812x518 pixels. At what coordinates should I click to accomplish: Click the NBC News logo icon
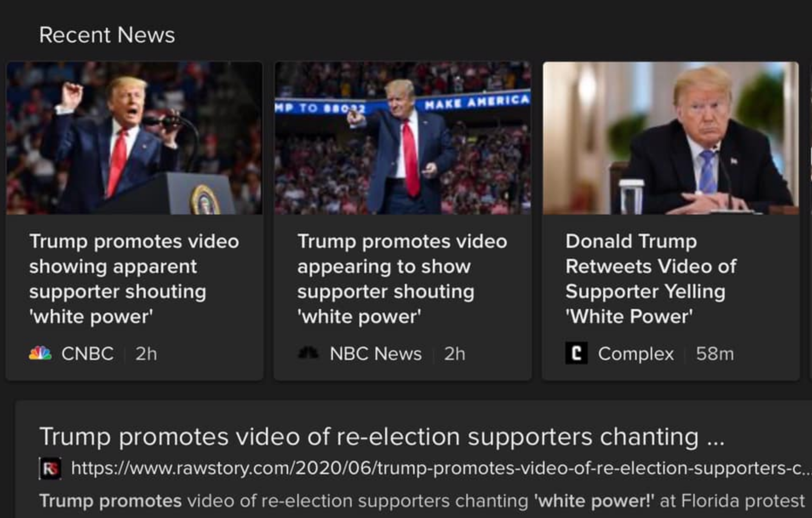[309, 353]
